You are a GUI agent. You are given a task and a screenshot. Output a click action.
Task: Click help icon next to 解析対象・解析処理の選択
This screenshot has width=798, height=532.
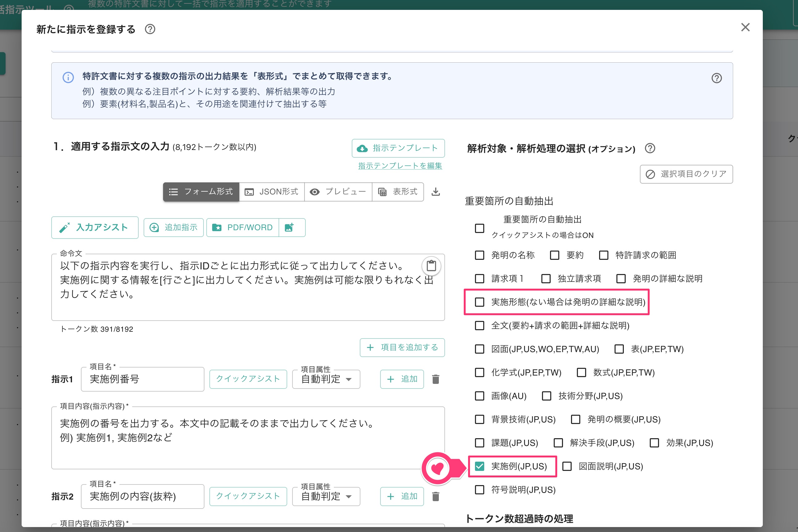coord(649,148)
